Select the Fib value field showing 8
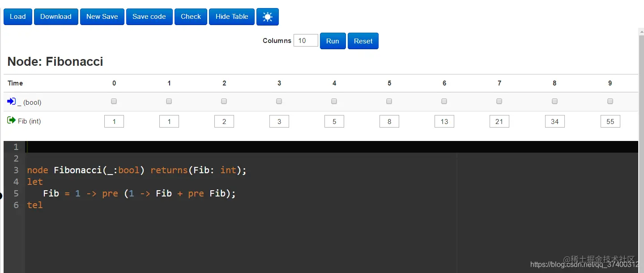644x273 pixels. tap(389, 121)
